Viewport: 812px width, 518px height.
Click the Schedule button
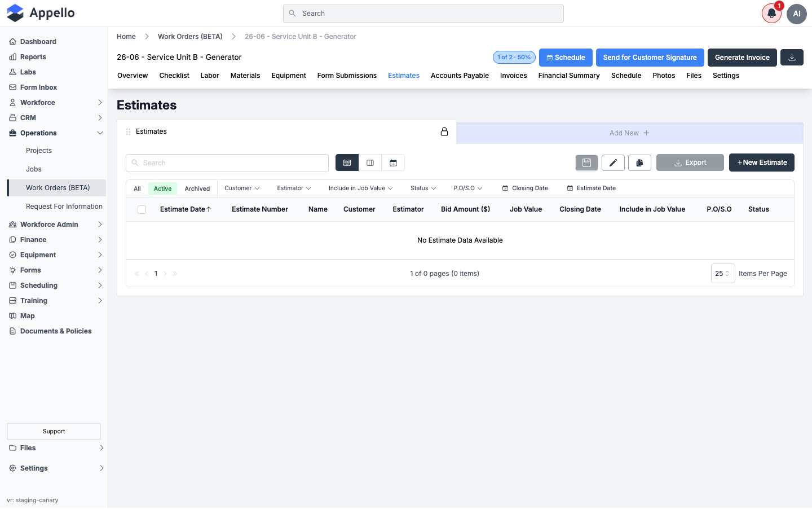point(566,58)
